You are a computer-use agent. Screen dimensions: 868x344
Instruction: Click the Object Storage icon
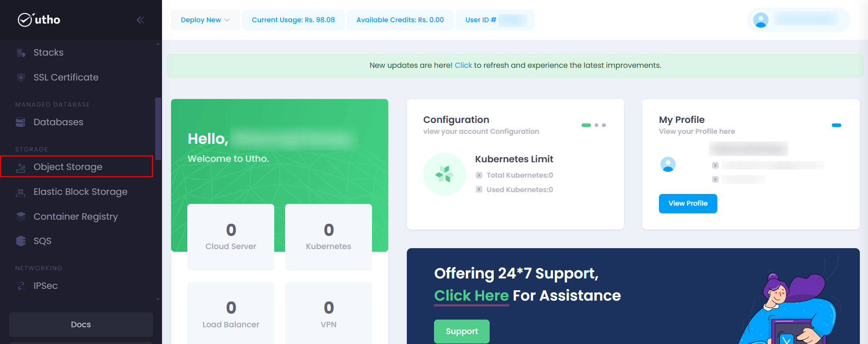click(21, 167)
